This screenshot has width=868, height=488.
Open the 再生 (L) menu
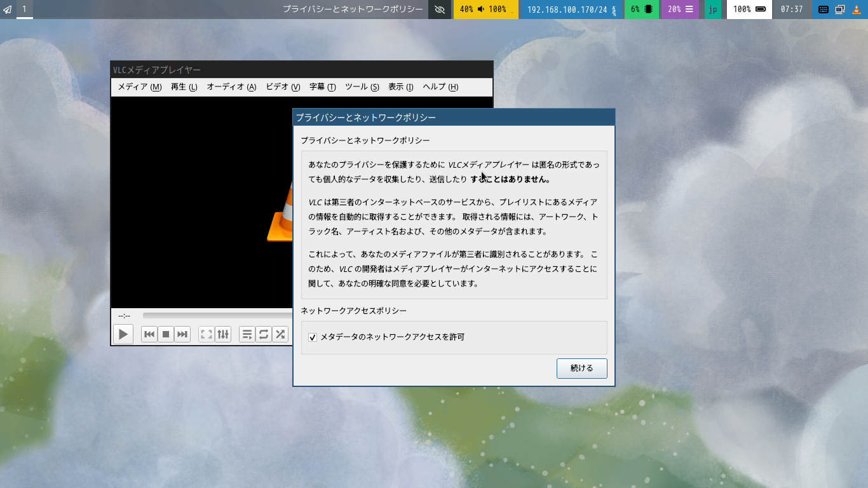[184, 87]
